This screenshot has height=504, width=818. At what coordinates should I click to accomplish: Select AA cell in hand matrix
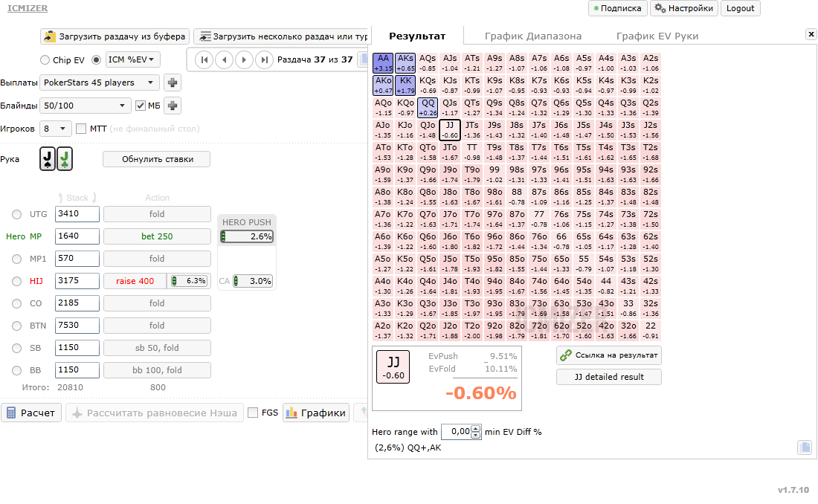point(383,62)
